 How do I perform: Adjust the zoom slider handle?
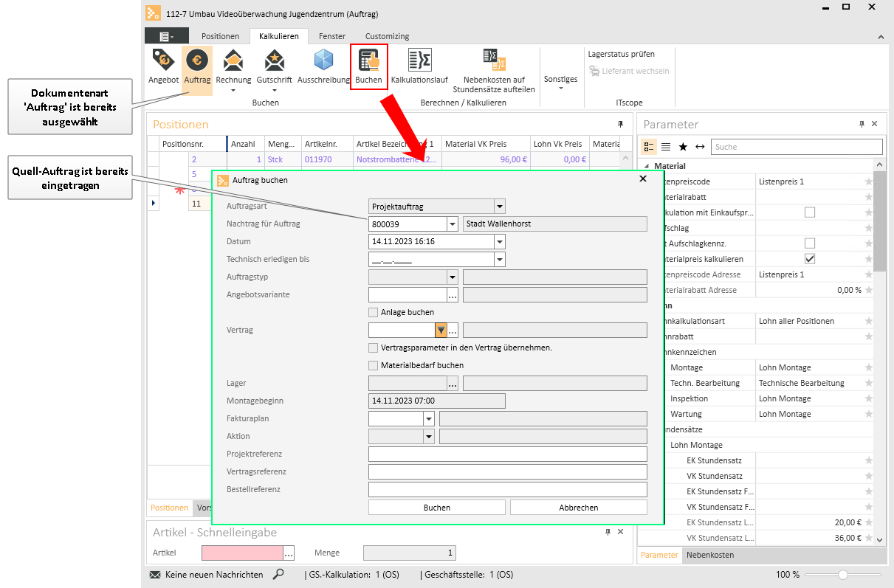(843, 575)
